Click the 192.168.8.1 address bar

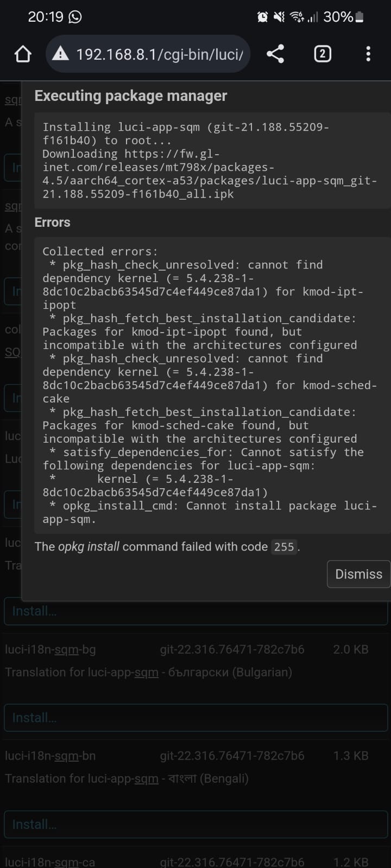[x=159, y=54]
